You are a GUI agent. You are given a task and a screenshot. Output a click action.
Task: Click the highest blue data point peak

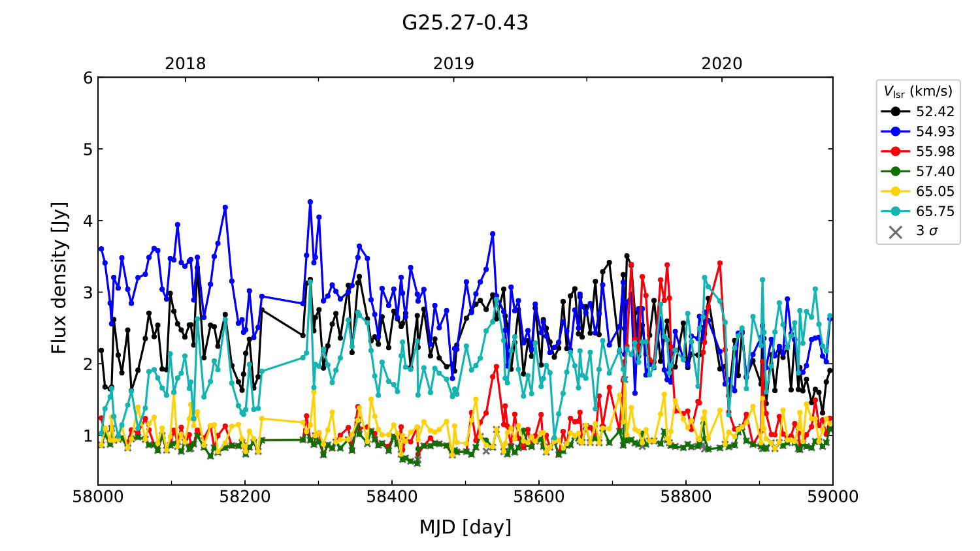pos(310,202)
